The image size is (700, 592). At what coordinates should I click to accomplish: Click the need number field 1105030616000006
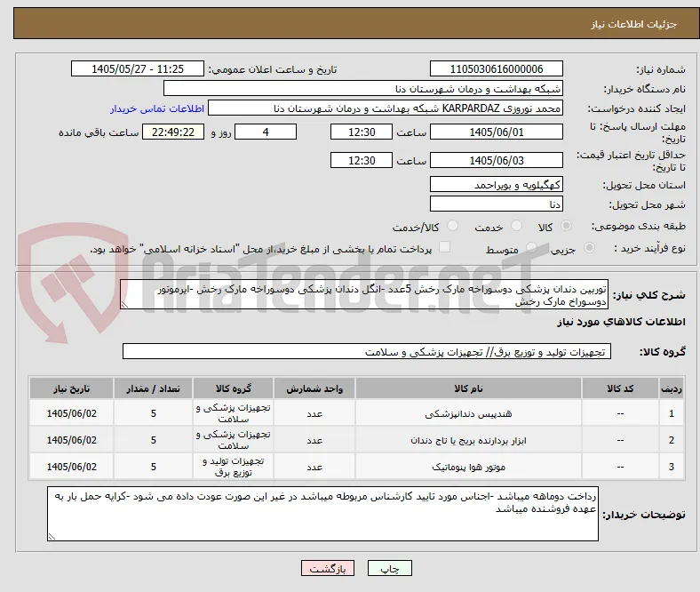coord(496,68)
